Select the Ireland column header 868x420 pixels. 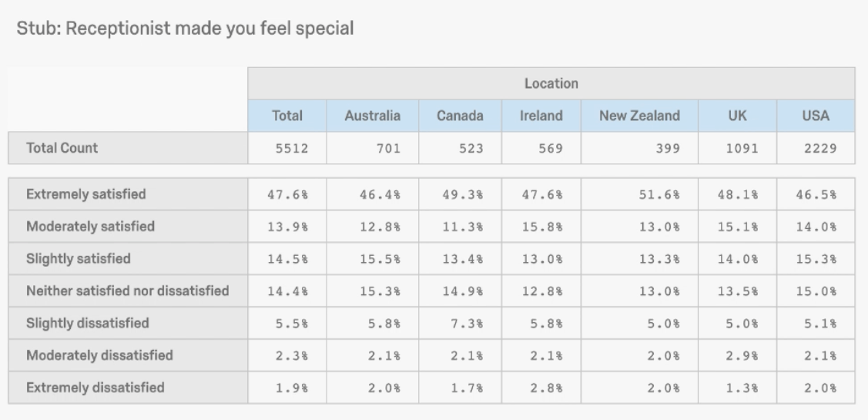tap(541, 116)
